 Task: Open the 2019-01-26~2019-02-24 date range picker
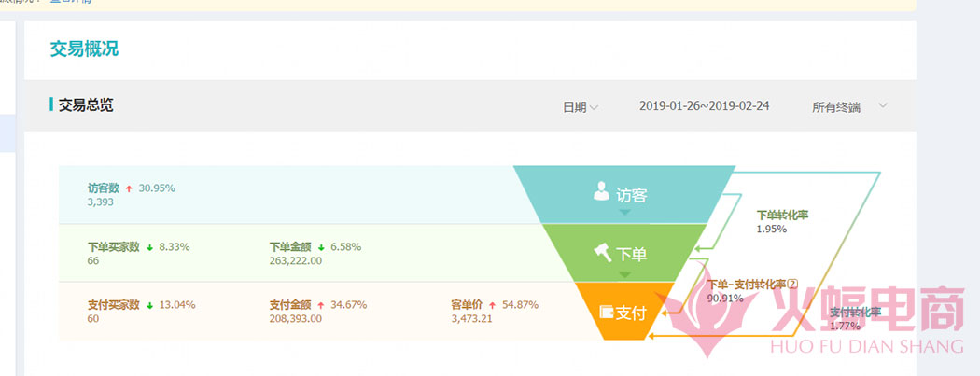coord(704,106)
